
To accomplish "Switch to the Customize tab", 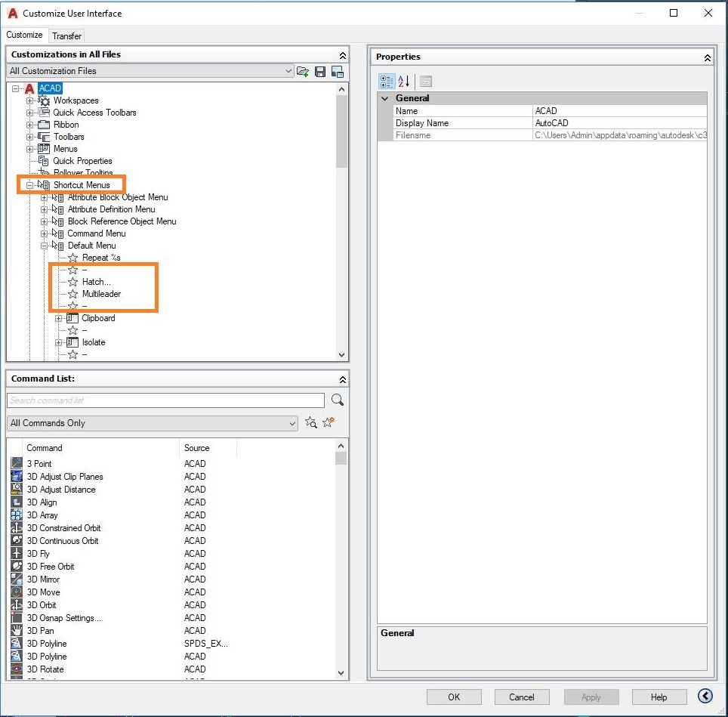I will (24, 35).
